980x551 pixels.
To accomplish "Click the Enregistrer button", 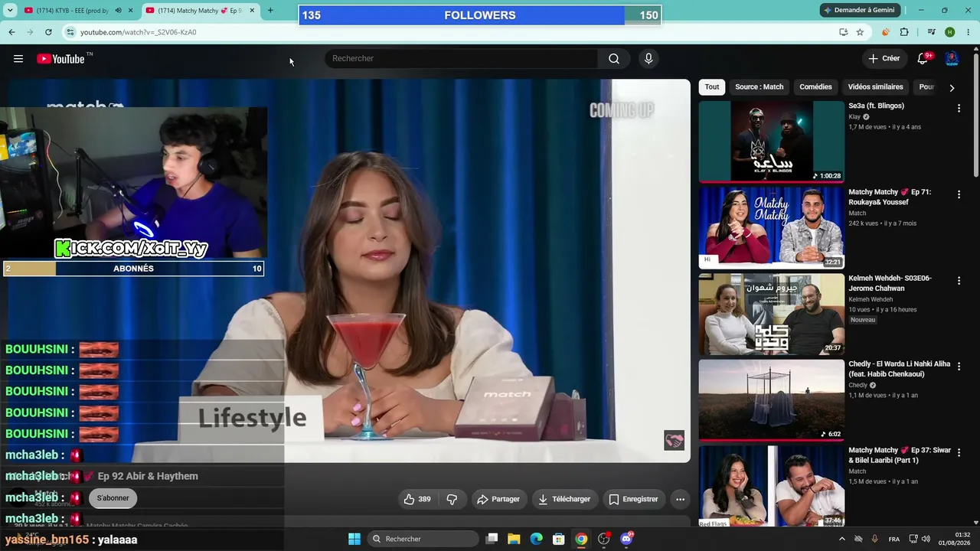I will click(x=633, y=499).
